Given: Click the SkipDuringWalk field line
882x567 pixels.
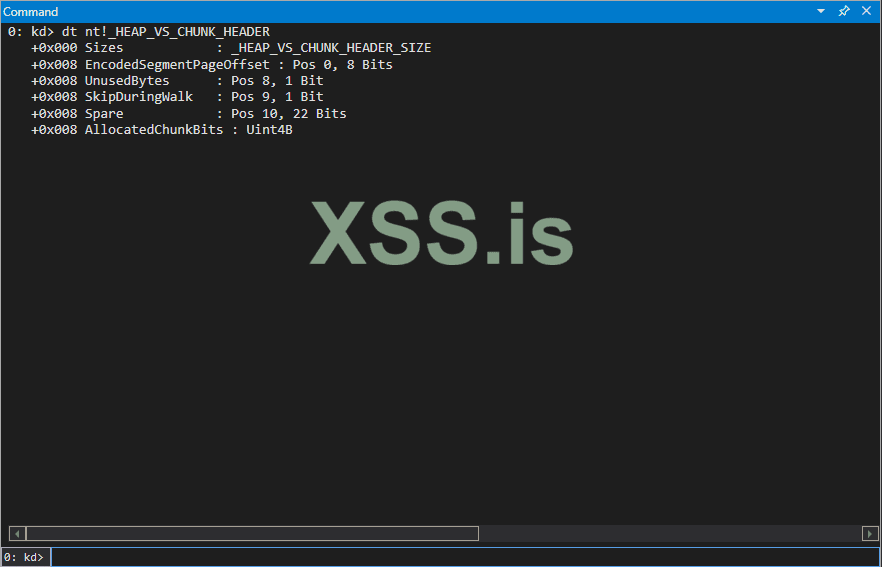Looking at the screenshot, I should [177, 97].
